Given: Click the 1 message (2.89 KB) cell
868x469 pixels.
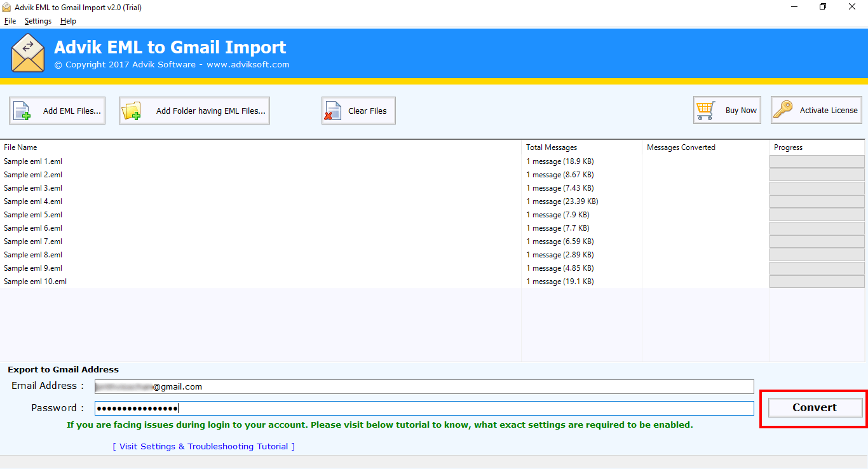Looking at the screenshot, I should coord(560,255).
